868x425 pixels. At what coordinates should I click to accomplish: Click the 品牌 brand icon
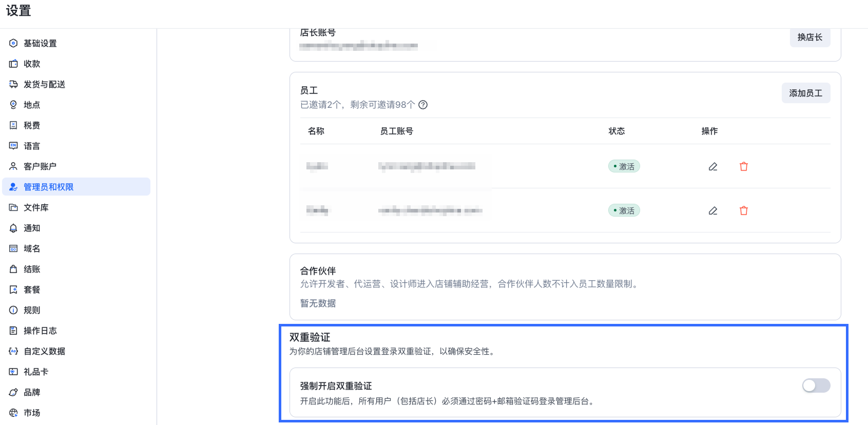tap(13, 392)
